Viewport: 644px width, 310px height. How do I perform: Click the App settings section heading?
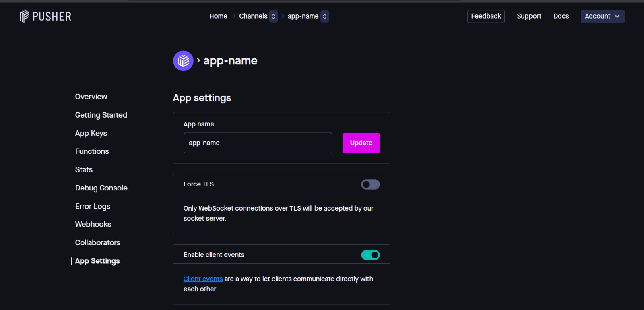pyautogui.click(x=202, y=98)
